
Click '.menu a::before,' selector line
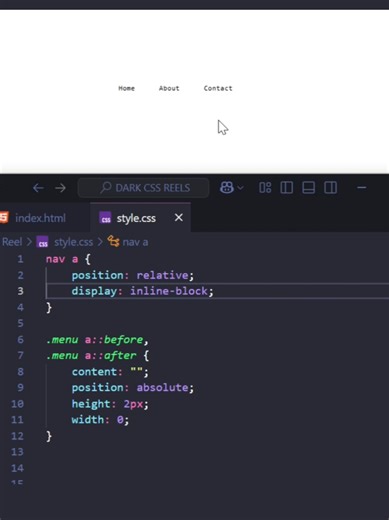(x=97, y=340)
